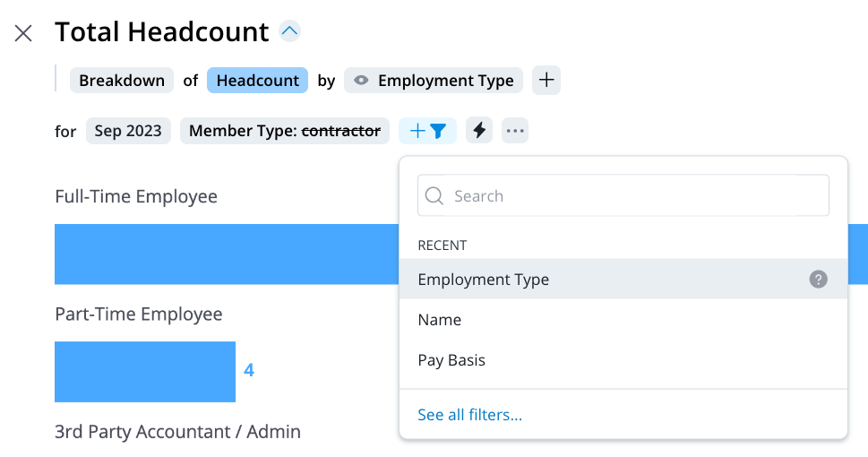The height and width of the screenshot is (457, 868).
Task: Close the Total Headcount panel
Action: [x=23, y=33]
